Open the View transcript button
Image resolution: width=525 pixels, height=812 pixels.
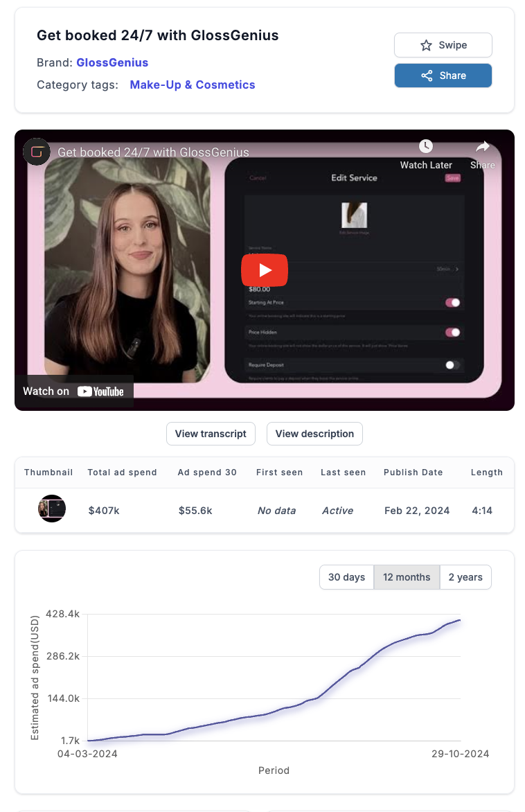211,434
